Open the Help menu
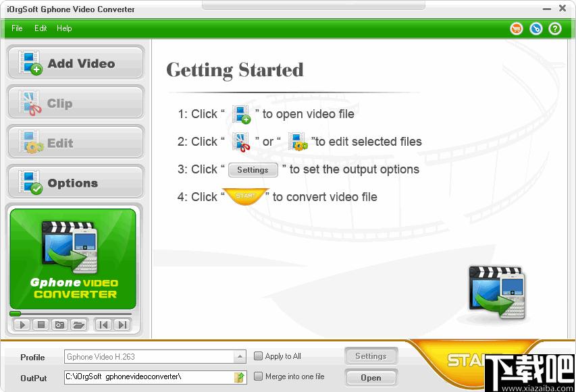Image resolution: width=576 pixels, height=392 pixels. [64, 28]
